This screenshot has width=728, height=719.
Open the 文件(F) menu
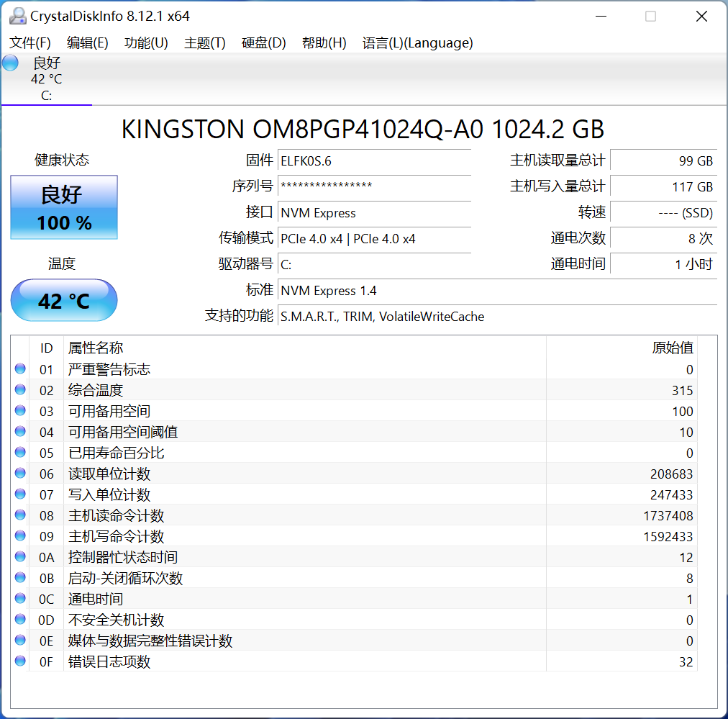(30, 42)
